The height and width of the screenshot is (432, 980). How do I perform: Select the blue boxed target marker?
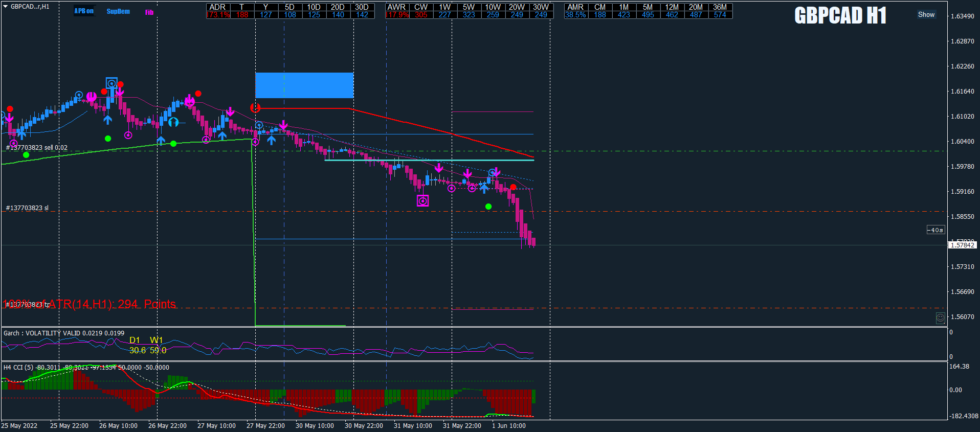pos(112,83)
